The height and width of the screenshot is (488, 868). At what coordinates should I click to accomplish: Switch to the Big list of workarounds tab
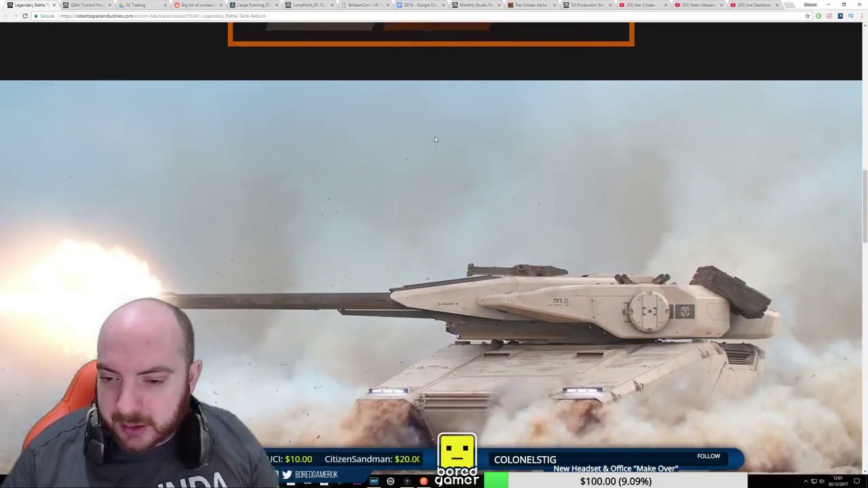[x=198, y=5]
